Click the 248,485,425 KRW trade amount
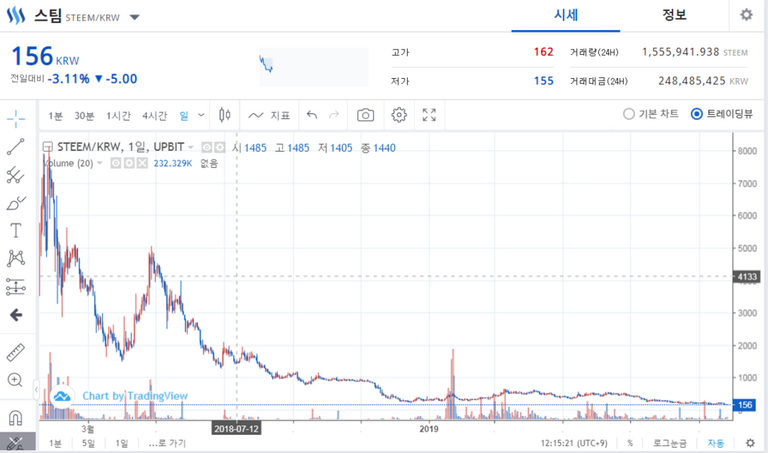 (692, 81)
